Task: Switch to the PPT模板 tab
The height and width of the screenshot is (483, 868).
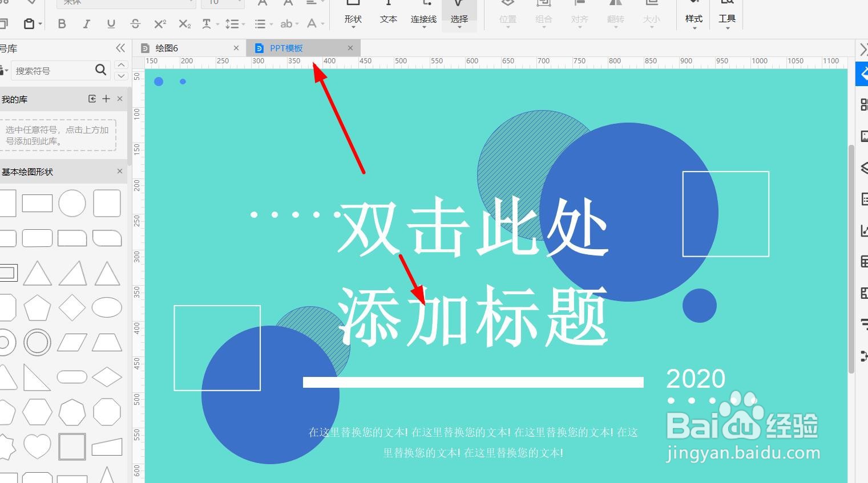Action: tap(286, 48)
